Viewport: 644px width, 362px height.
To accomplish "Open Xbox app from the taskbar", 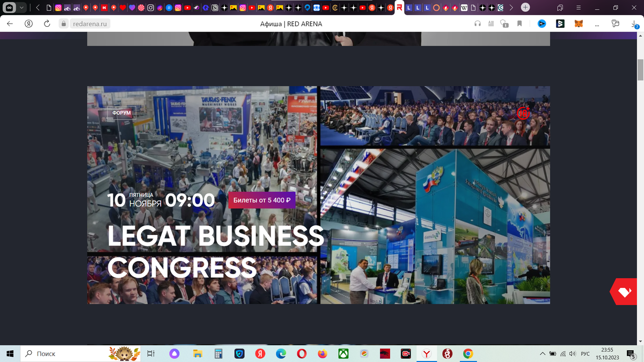I will click(343, 353).
